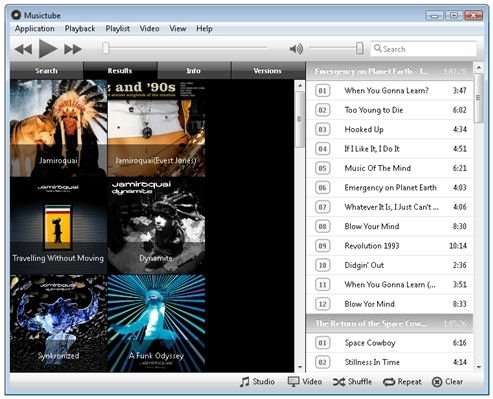The image size is (493, 399).
Task: Open the Playlist menu
Action: (x=118, y=29)
